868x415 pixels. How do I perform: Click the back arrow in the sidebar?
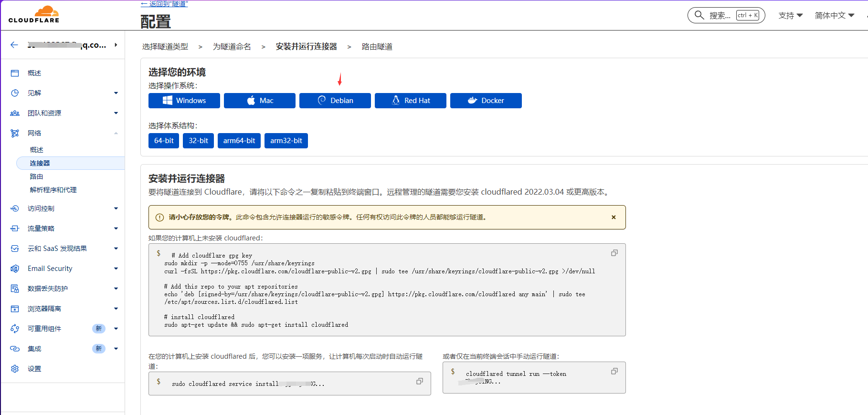(14, 45)
